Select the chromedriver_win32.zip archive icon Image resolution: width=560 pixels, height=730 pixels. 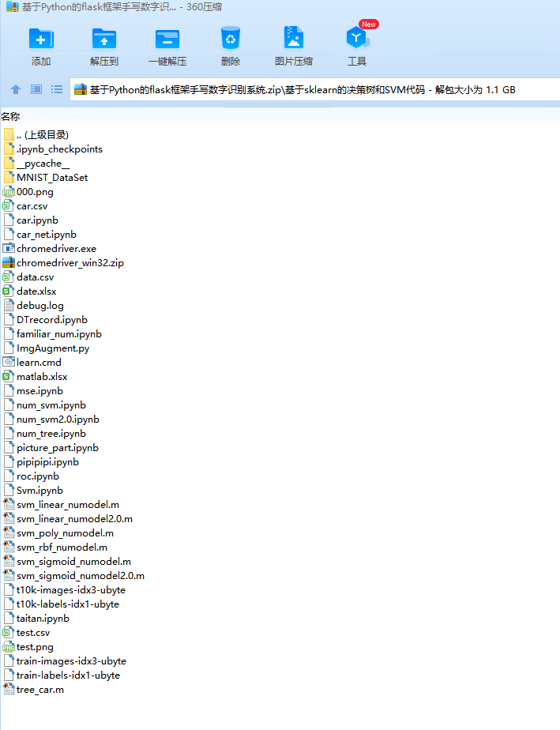coord(9,262)
